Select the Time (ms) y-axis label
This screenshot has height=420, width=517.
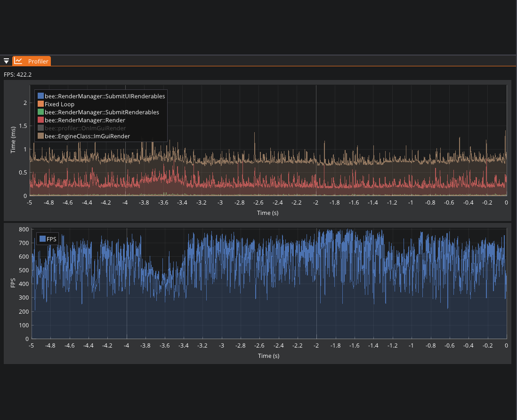coord(13,140)
